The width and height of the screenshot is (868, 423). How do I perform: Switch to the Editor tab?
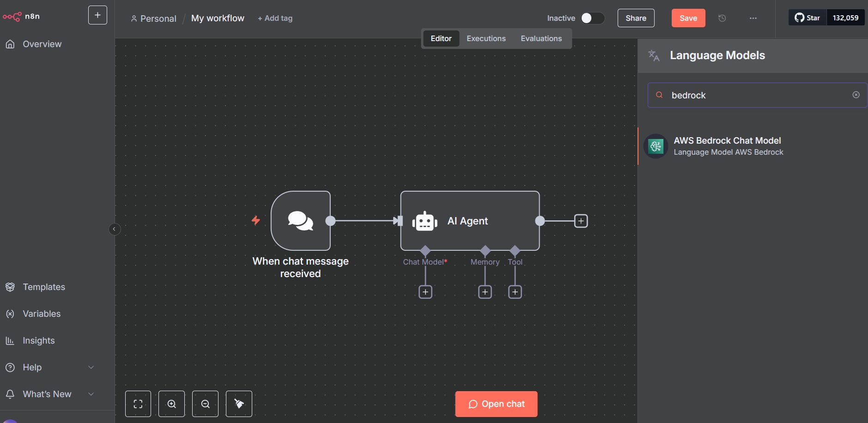pyautogui.click(x=441, y=38)
